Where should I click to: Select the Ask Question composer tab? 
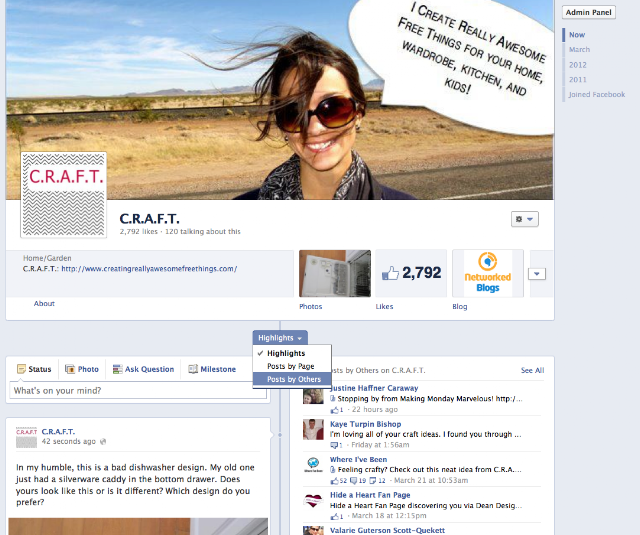pos(143,369)
